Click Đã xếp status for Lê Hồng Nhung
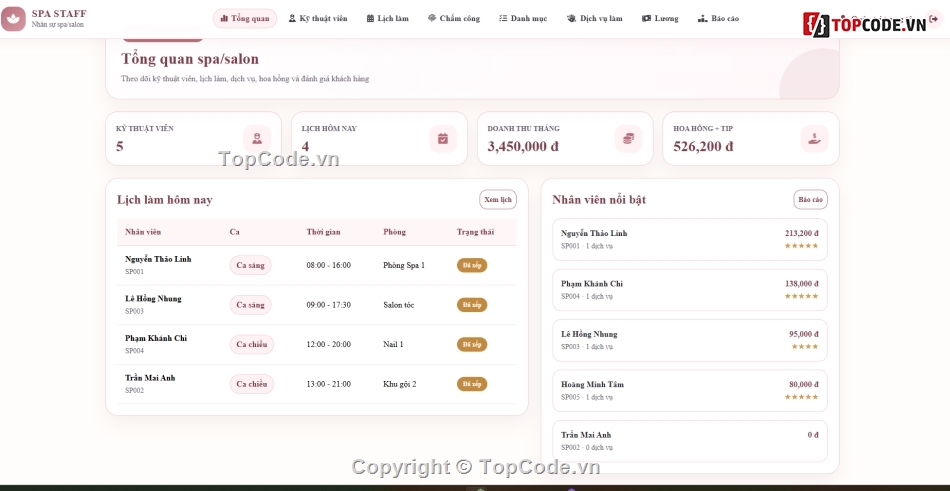The height and width of the screenshot is (491, 950). 472,305
